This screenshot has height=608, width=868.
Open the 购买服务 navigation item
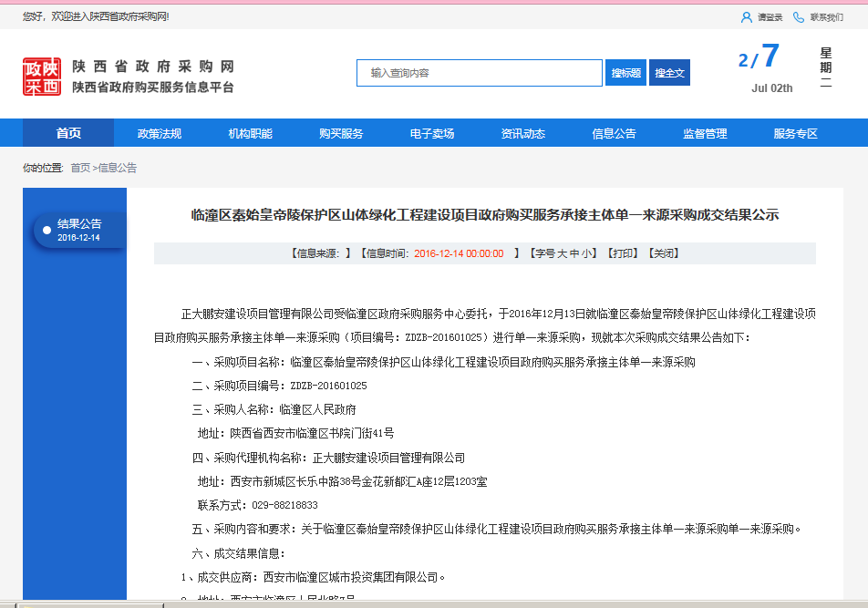(x=341, y=133)
